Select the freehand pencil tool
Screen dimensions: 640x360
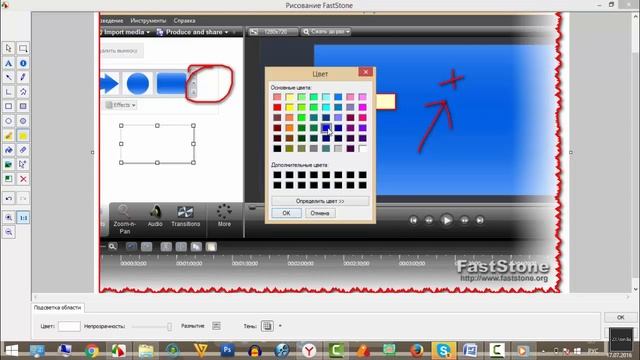[x=23, y=77]
